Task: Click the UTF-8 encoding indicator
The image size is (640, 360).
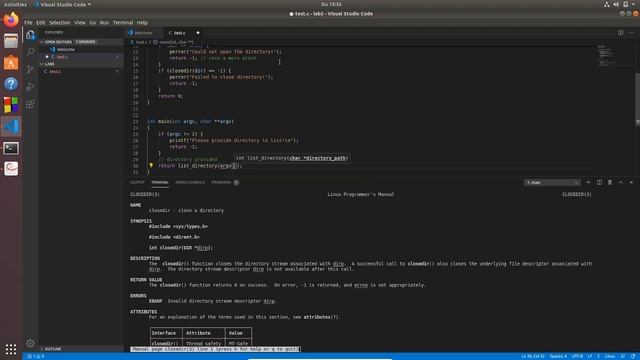Action: pos(578,356)
